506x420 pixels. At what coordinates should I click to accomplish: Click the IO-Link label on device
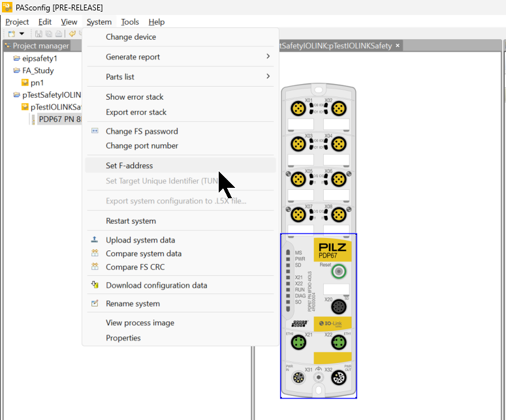click(x=332, y=323)
